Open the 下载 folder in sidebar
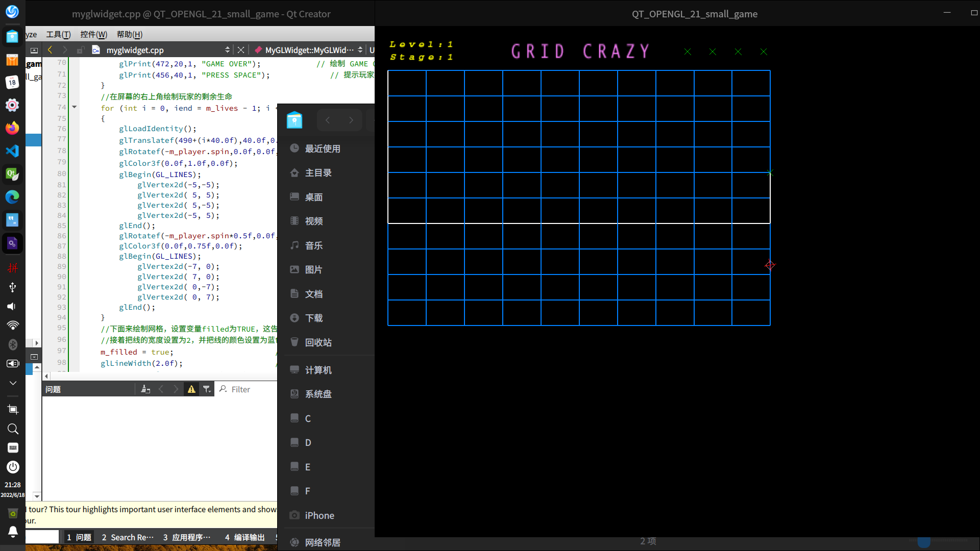Screen dimensions: 980x551 pos(313,318)
